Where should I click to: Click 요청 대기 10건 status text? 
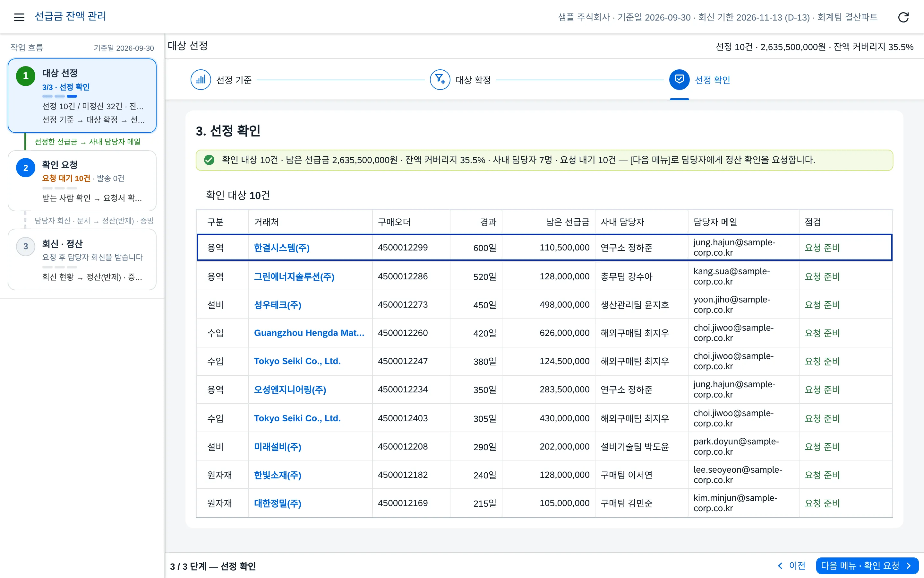pyautogui.click(x=66, y=178)
